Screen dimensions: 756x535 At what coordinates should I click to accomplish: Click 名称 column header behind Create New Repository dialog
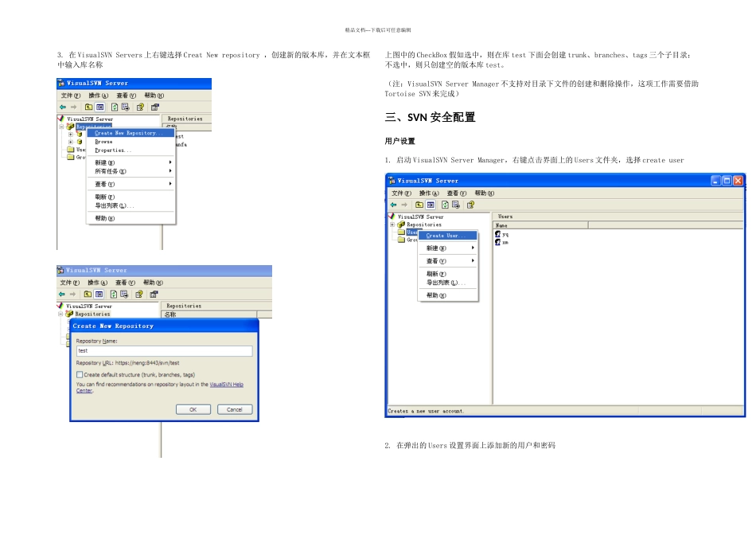[209, 314]
